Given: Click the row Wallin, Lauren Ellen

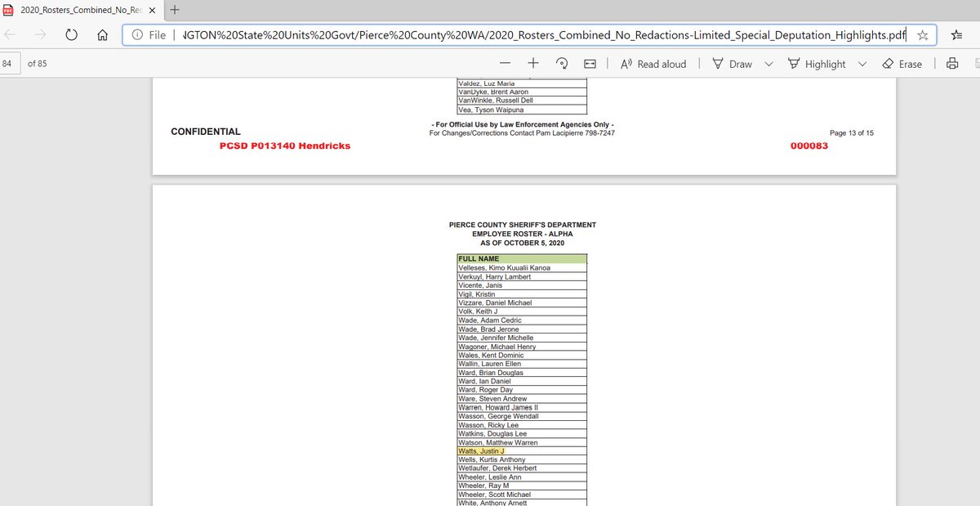Looking at the screenshot, I should (x=522, y=364).
